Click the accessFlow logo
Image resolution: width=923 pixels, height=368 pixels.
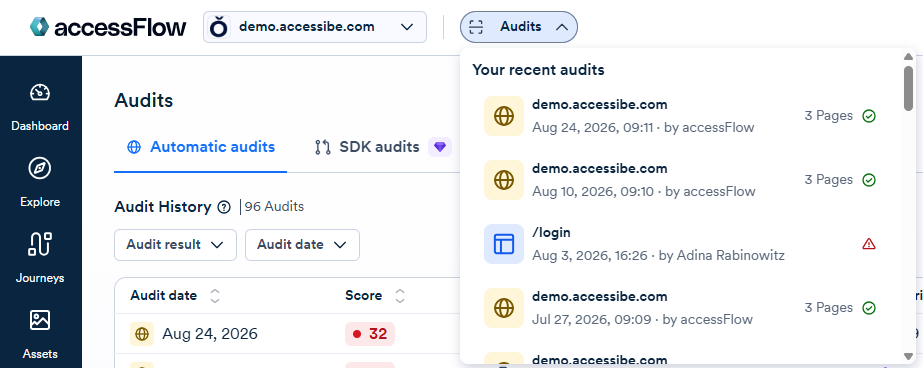pyautogui.click(x=108, y=27)
